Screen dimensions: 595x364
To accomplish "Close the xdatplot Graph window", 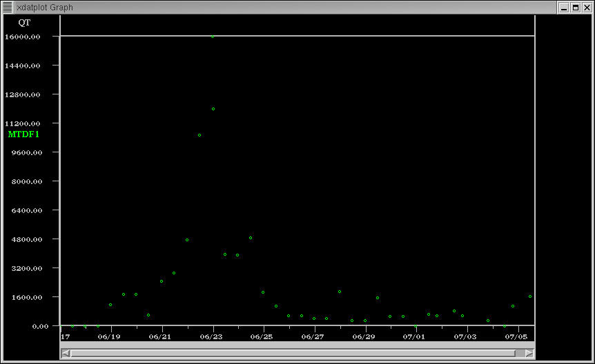I will point(587,7).
